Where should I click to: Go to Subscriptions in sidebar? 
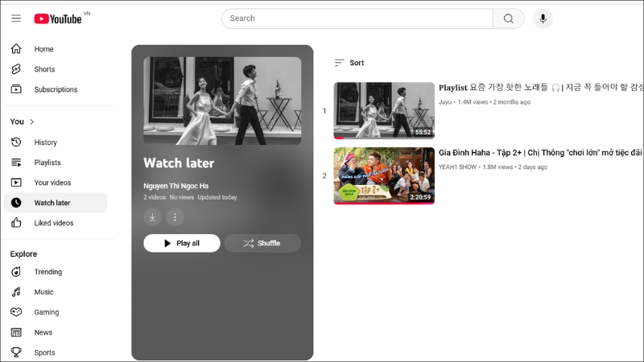tap(56, 89)
